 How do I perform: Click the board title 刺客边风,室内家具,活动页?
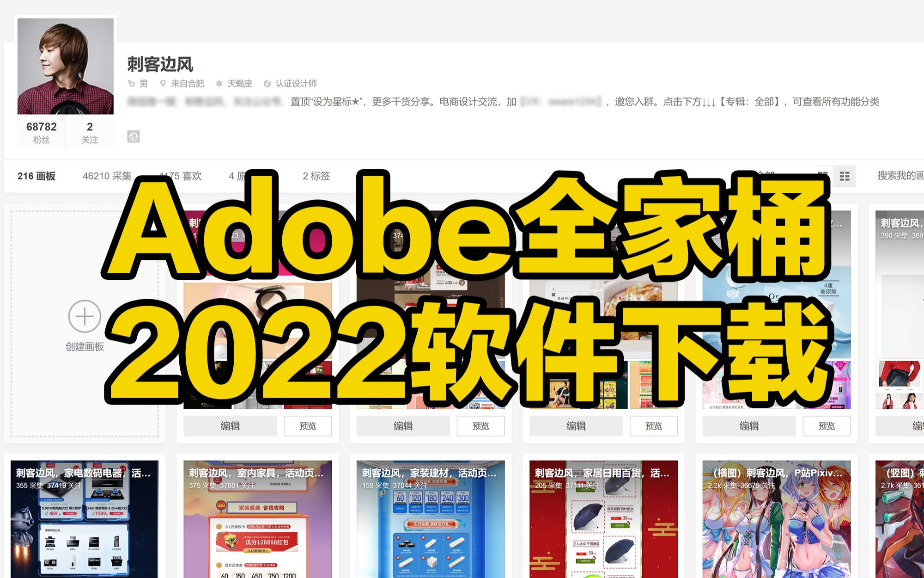pyautogui.click(x=256, y=473)
